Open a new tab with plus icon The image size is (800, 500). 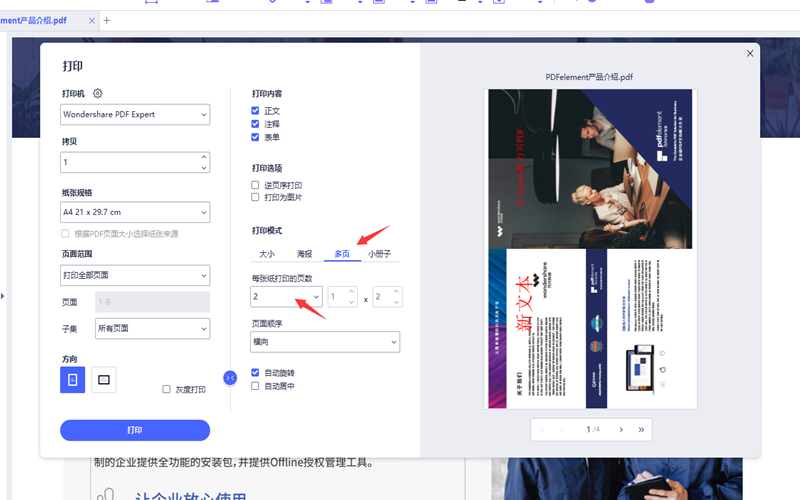(x=107, y=20)
